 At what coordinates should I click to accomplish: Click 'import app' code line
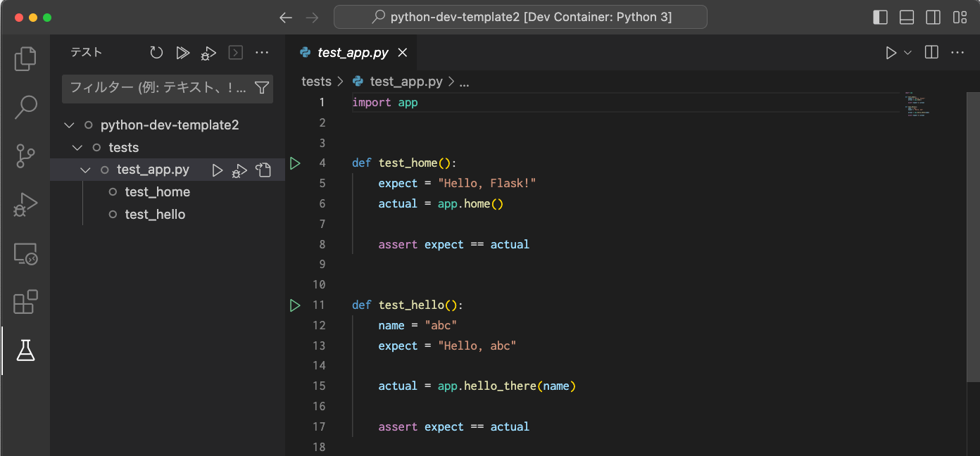pos(385,103)
